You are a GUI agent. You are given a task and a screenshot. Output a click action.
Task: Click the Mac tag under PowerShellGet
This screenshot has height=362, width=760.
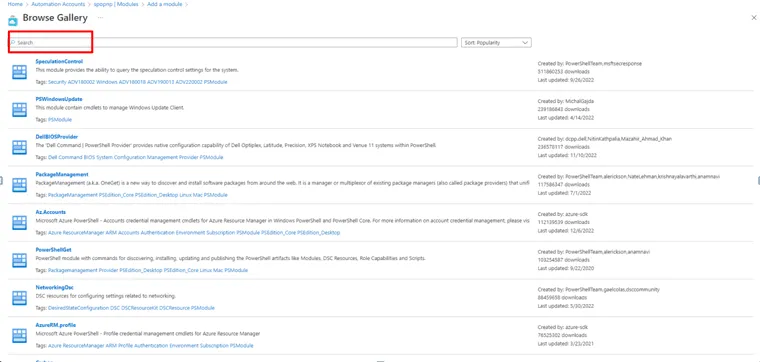coord(218,270)
